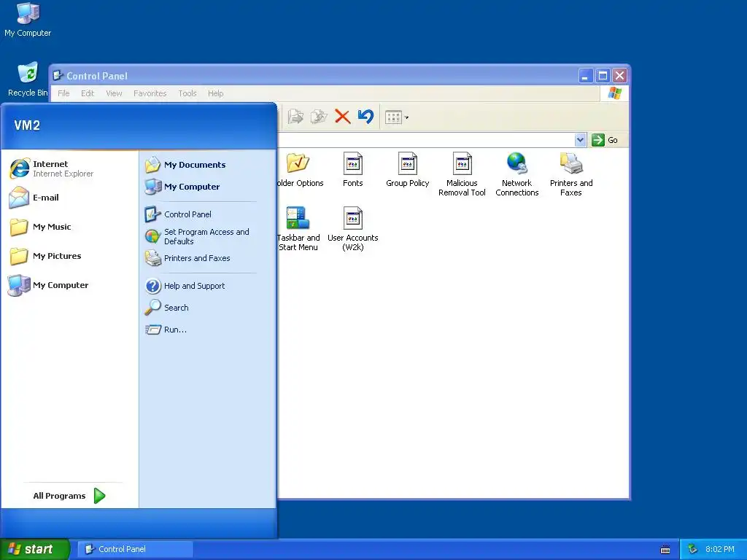Open the View menu

[x=114, y=93]
